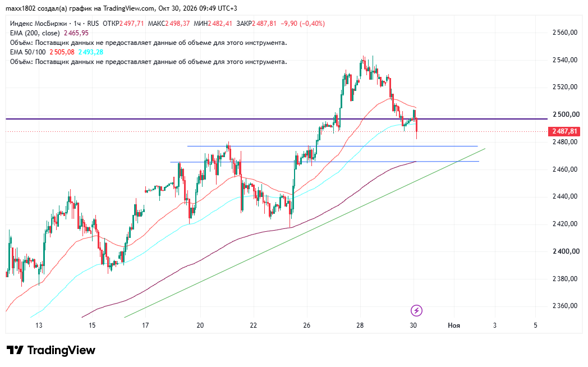Viewport: 588px width, 367px height.
Task: Click price axis label 2 520,00
Action: 565,87
